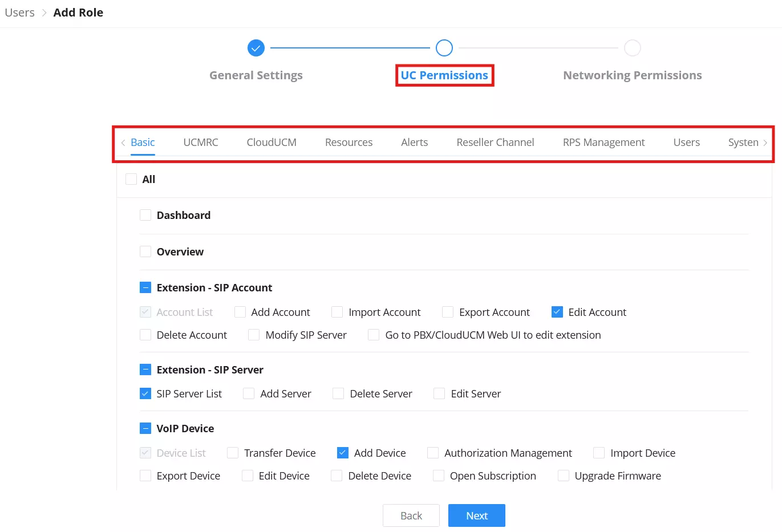Tick the Export Account checkbox

pos(448,312)
